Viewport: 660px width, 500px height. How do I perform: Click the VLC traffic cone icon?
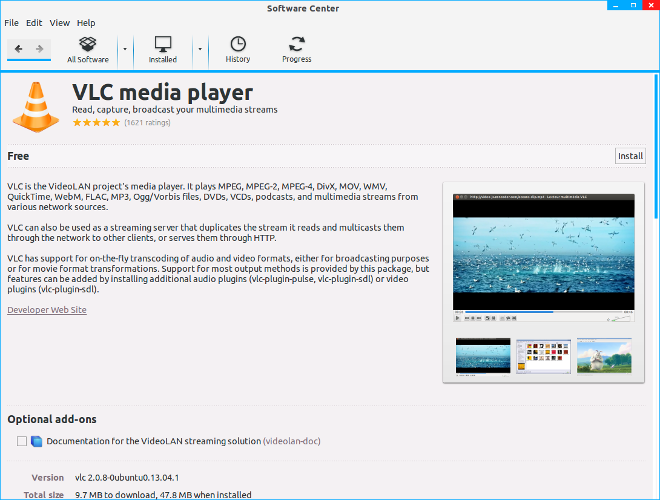(x=36, y=107)
